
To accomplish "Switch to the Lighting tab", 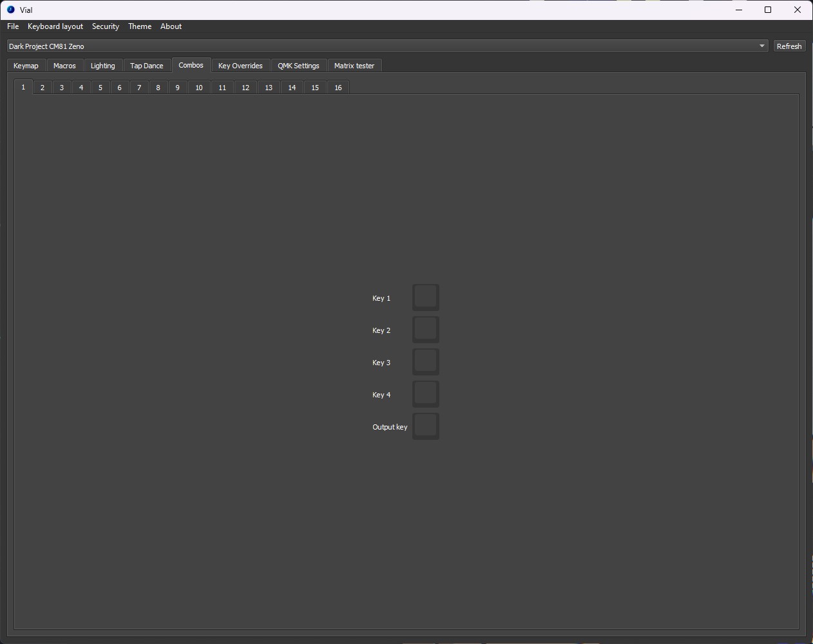I will coord(102,66).
